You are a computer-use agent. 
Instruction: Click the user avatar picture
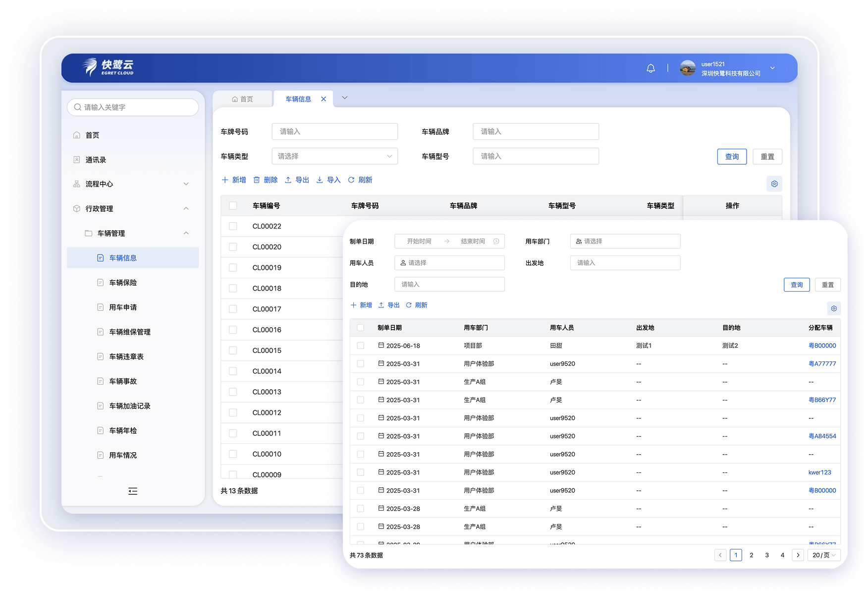pyautogui.click(x=688, y=68)
